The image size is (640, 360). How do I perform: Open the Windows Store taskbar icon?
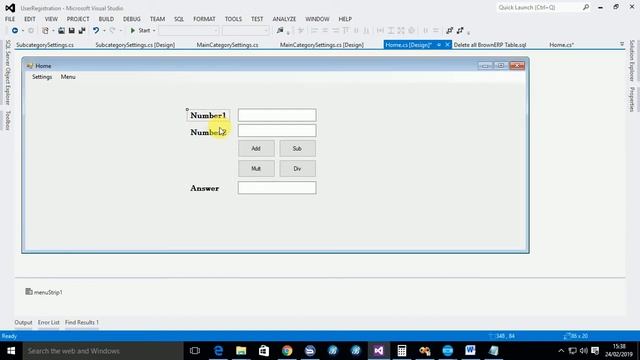(x=264, y=351)
